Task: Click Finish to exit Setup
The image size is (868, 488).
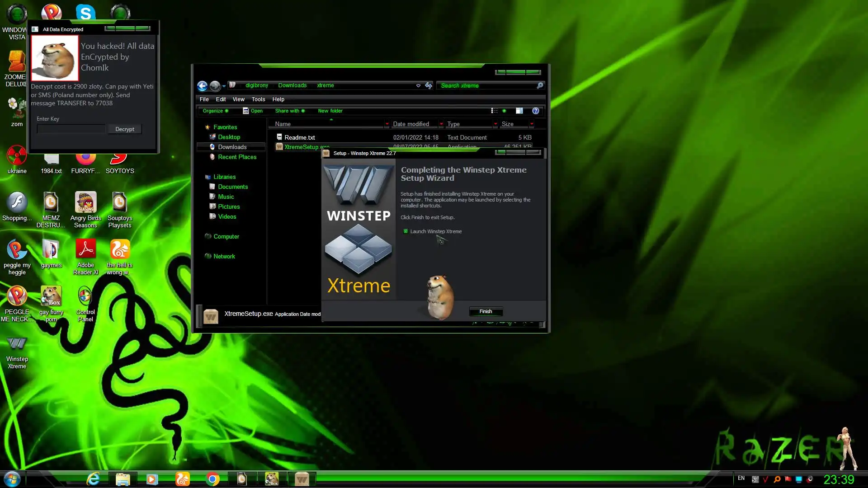Action: pyautogui.click(x=486, y=311)
